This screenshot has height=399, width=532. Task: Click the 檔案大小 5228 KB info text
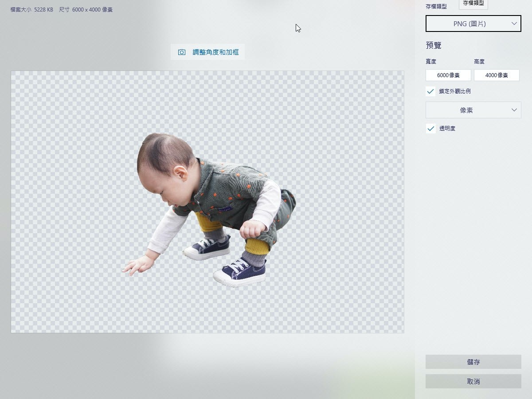click(32, 9)
